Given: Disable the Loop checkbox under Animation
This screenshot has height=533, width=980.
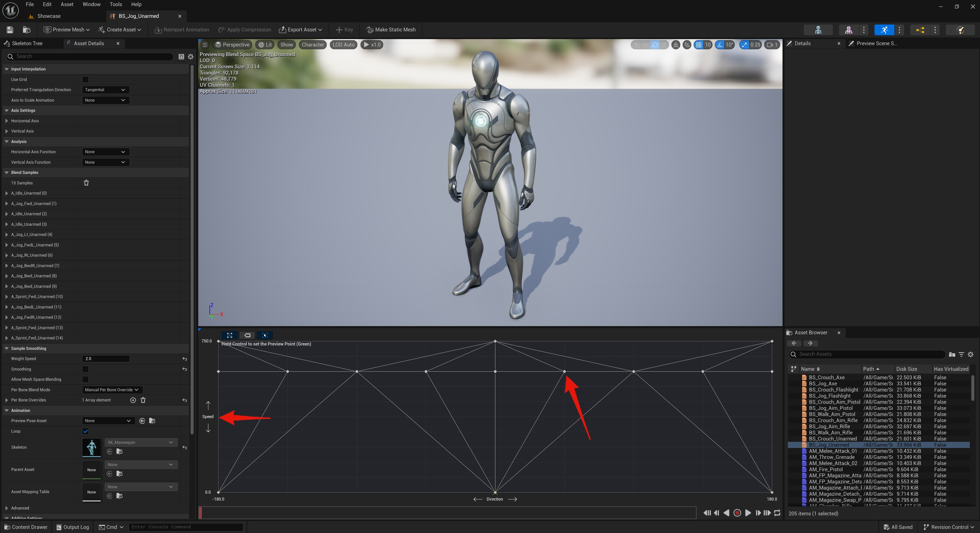Looking at the screenshot, I should [85, 431].
